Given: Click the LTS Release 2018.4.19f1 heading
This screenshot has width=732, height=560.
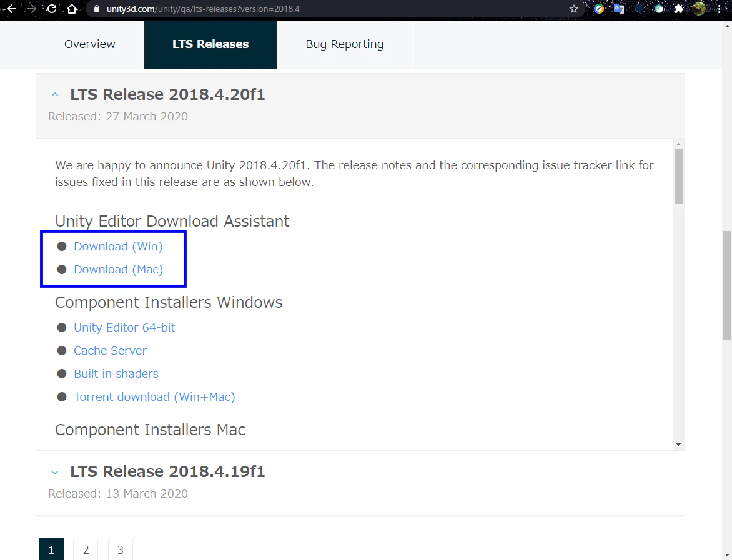Looking at the screenshot, I should (x=167, y=471).
